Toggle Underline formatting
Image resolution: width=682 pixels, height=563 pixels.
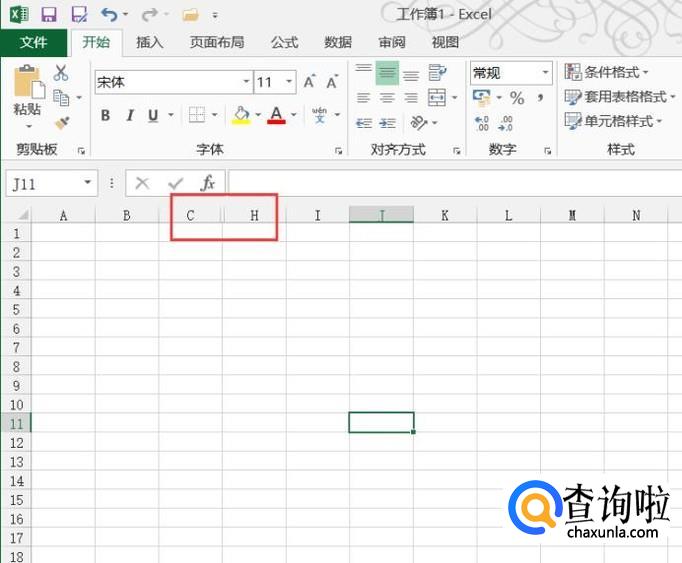pyautogui.click(x=153, y=115)
